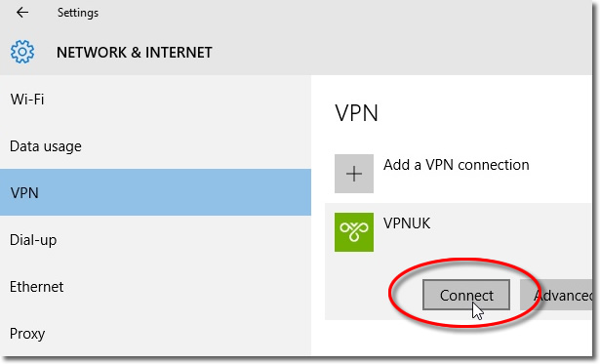Click the Connect button for VPNUK
Screen dimensions: 600x364
coord(466,295)
